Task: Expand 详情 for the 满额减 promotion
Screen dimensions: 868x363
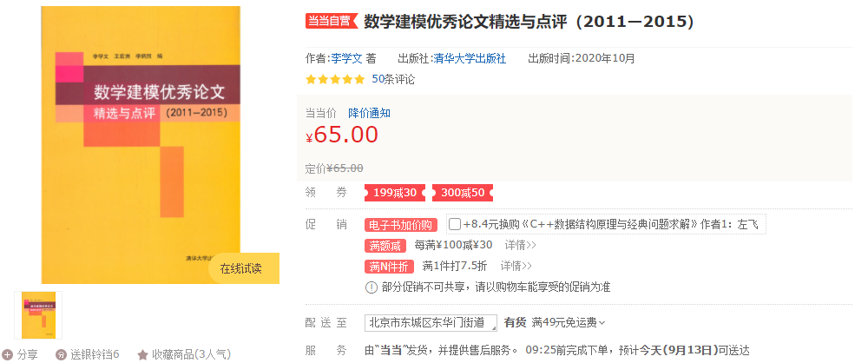Action: [x=520, y=245]
